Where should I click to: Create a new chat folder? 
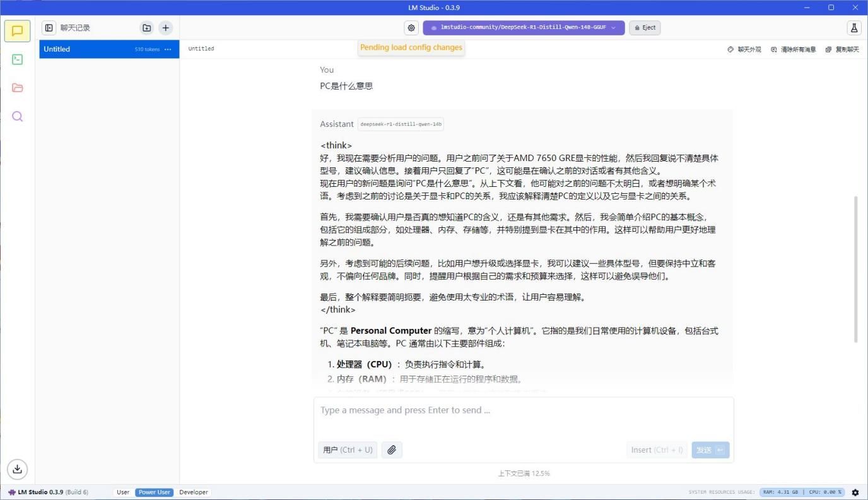[146, 28]
